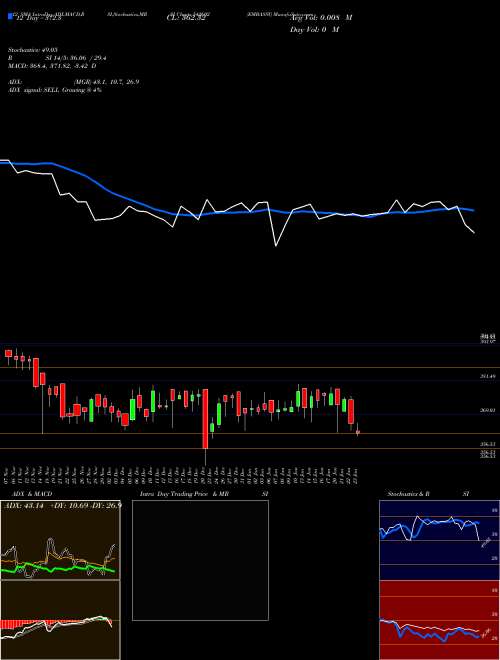This screenshot has height=660, width=500.
Task: Click the first red candlestick on left
Action: tap(8, 353)
